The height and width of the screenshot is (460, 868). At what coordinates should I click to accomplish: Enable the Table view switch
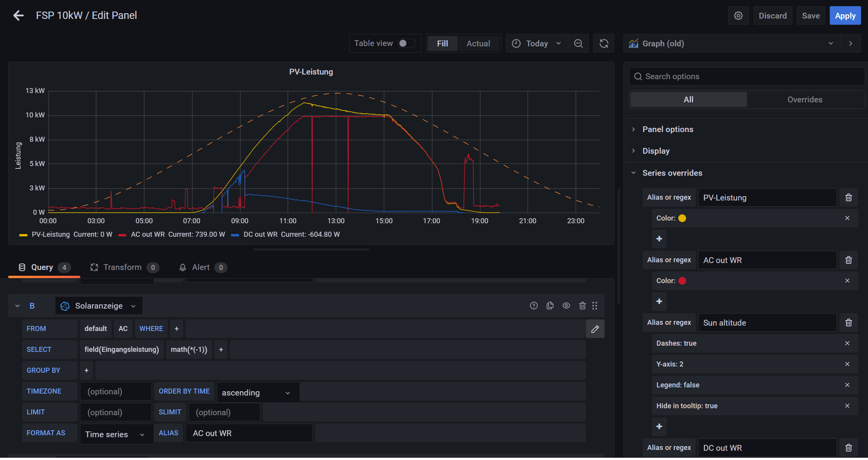point(406,44)
